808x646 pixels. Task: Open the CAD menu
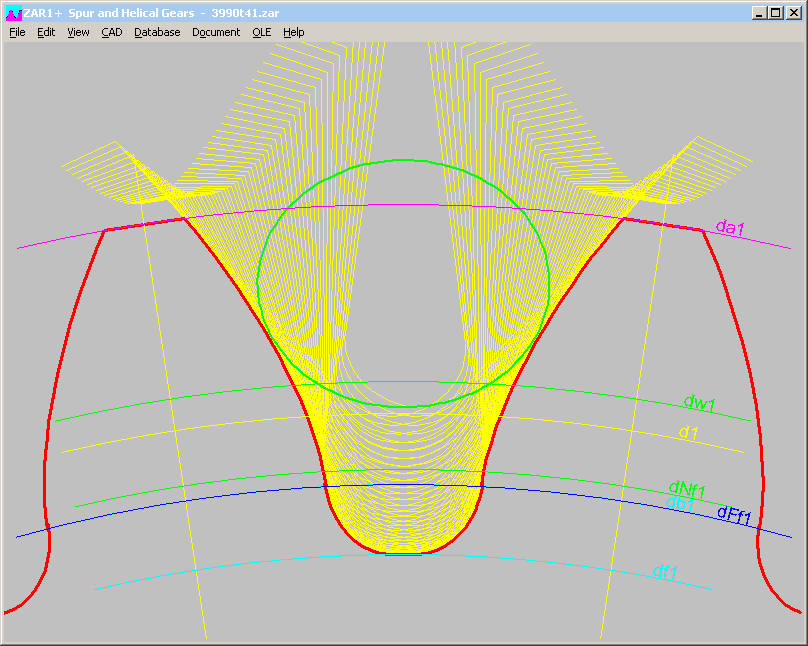[x=112, y=32]
